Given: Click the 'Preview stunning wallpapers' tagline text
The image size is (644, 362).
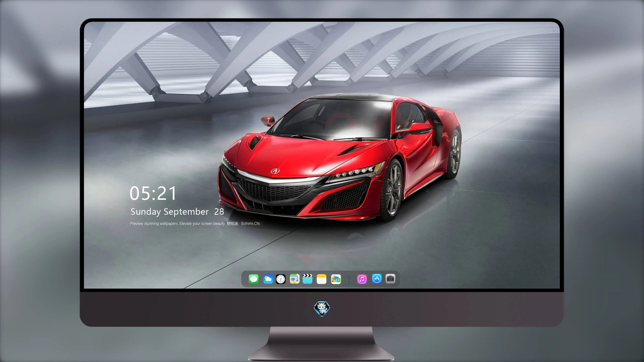Looking at the screenshot, I should point(195,223).
